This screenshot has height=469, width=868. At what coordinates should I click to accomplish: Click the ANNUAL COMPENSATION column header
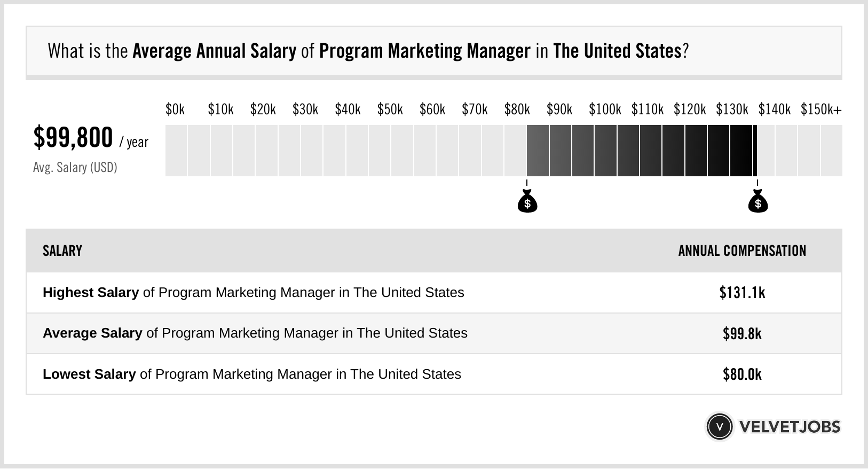pos(742,251)
